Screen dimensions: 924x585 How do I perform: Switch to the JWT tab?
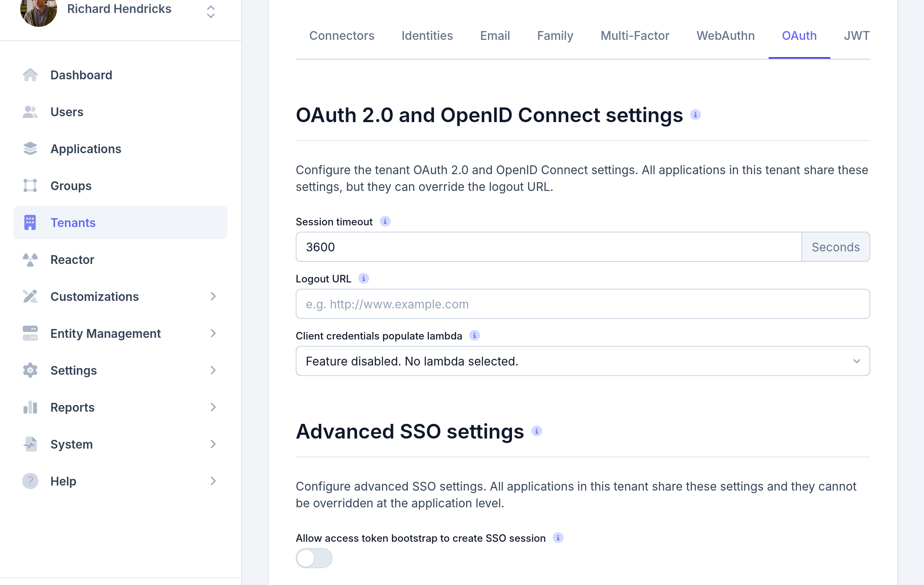point(857,36)
